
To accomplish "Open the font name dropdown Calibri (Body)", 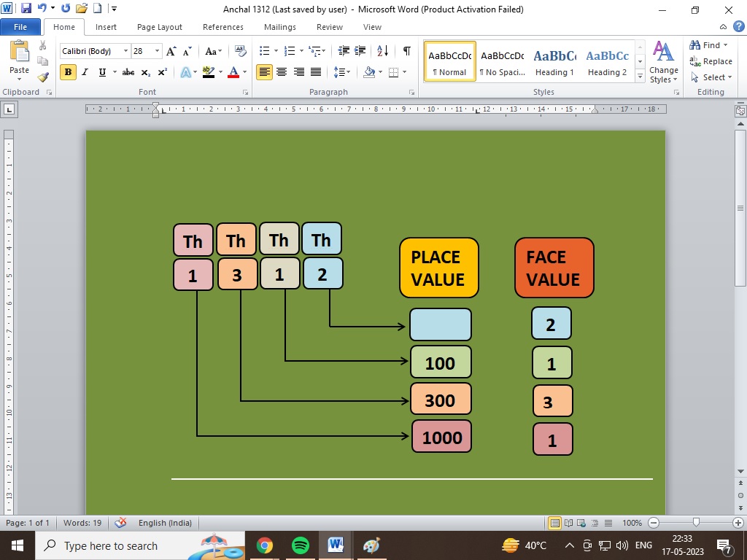I will coord(93,51).
